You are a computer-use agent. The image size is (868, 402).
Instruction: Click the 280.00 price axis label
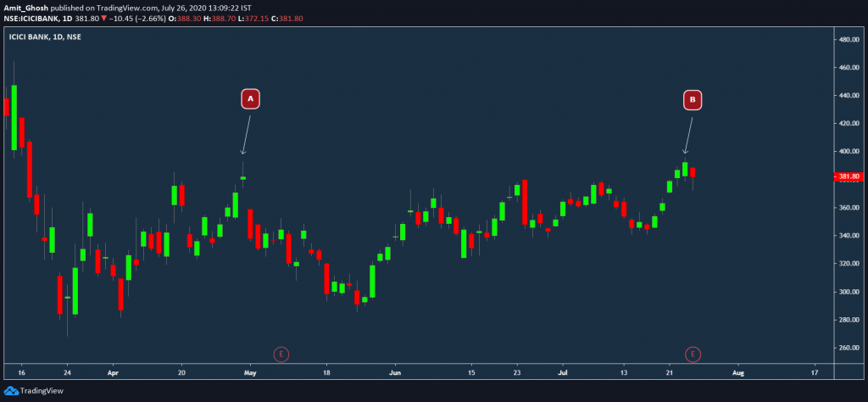point(849,320)
